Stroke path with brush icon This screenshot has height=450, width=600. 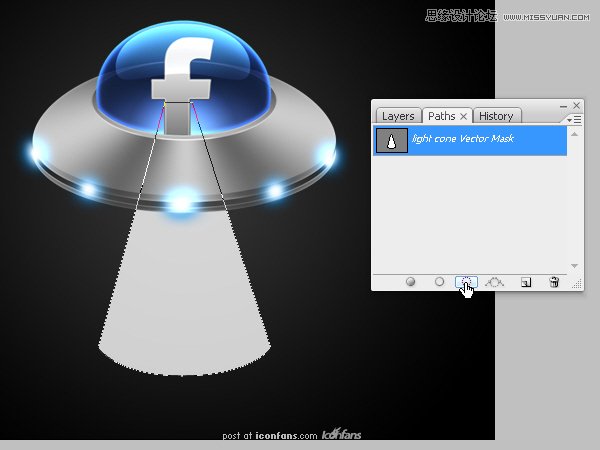pos(439,282)
